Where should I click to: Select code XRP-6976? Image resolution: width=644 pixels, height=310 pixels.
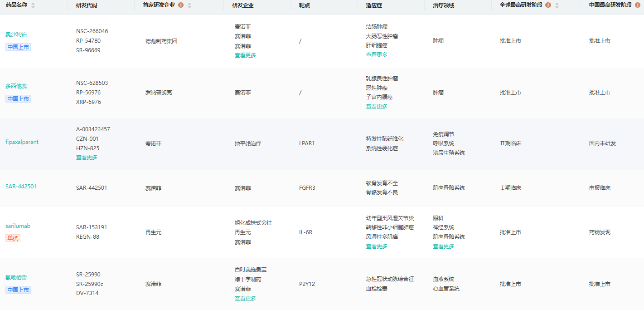point(89,102)
